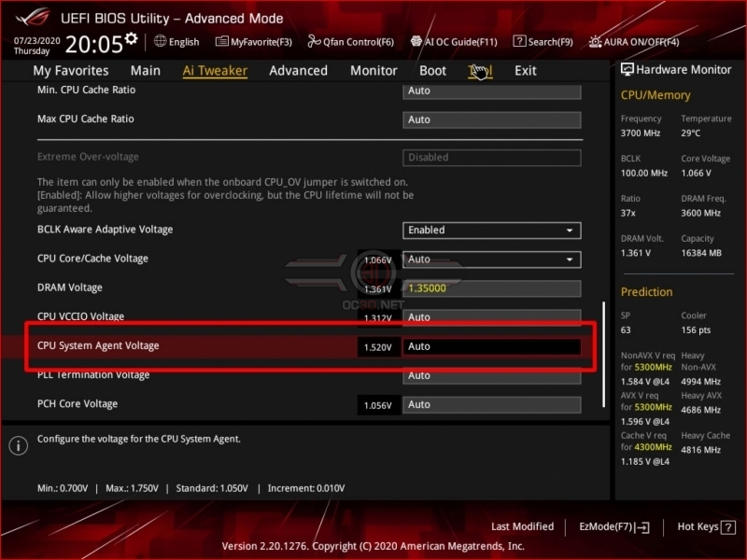Click the 3700 MHz frequency value
Viewport: 747px width, 560px height.
[x=641, y=133]
